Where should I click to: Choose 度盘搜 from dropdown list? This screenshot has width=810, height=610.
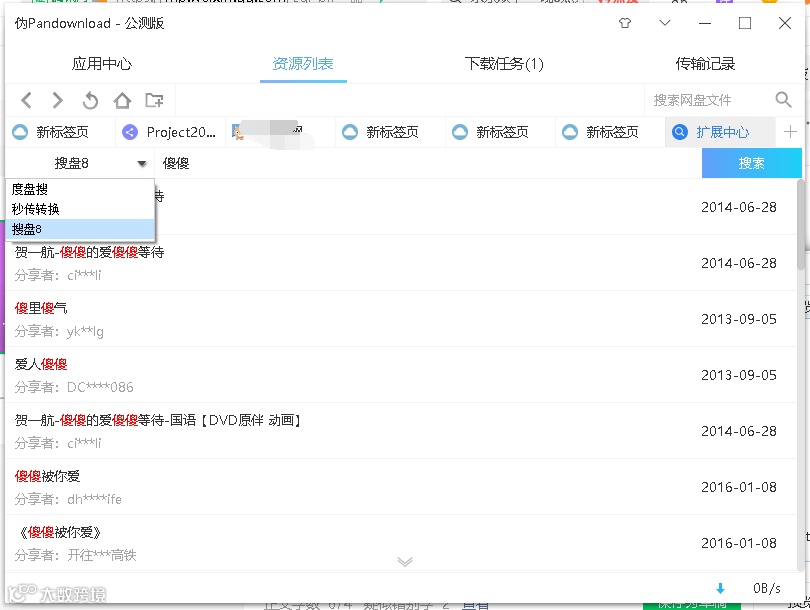[x=80, y=190]
